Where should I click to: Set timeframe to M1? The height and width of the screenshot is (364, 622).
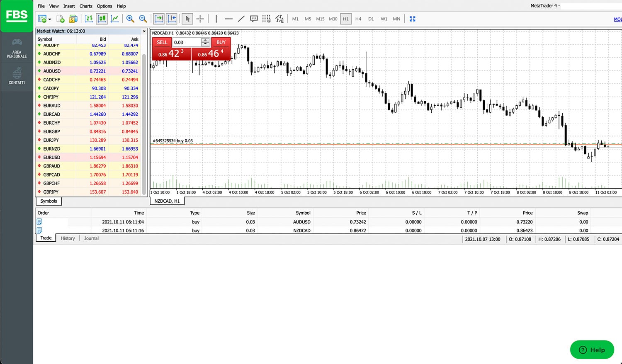[295, 19]
